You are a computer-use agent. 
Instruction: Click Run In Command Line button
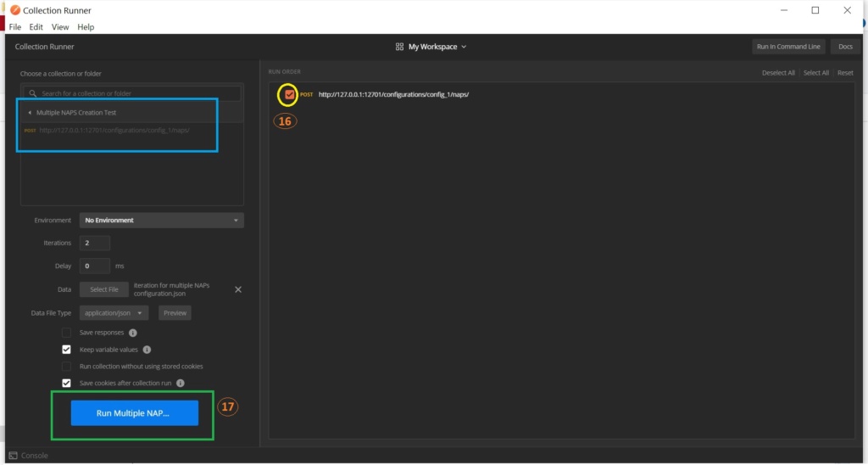click(788, 47)
